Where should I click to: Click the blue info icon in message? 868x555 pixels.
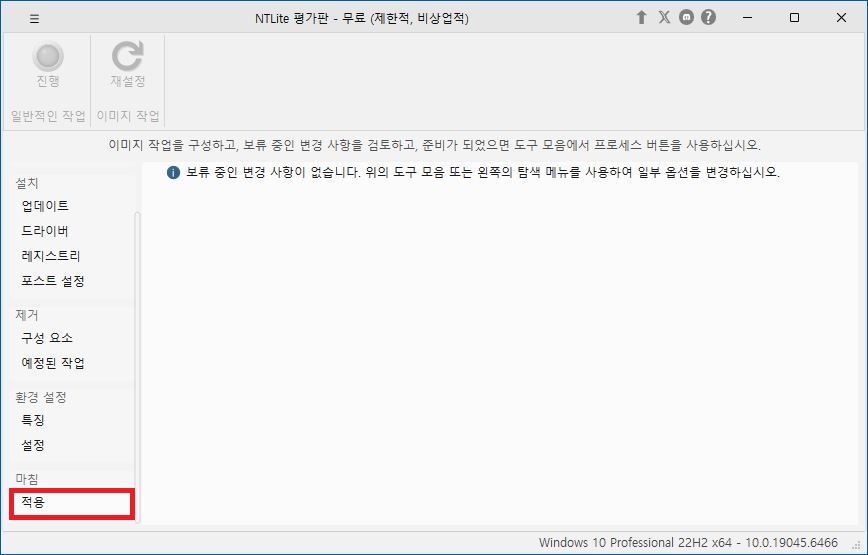click(x=173, y=173)
